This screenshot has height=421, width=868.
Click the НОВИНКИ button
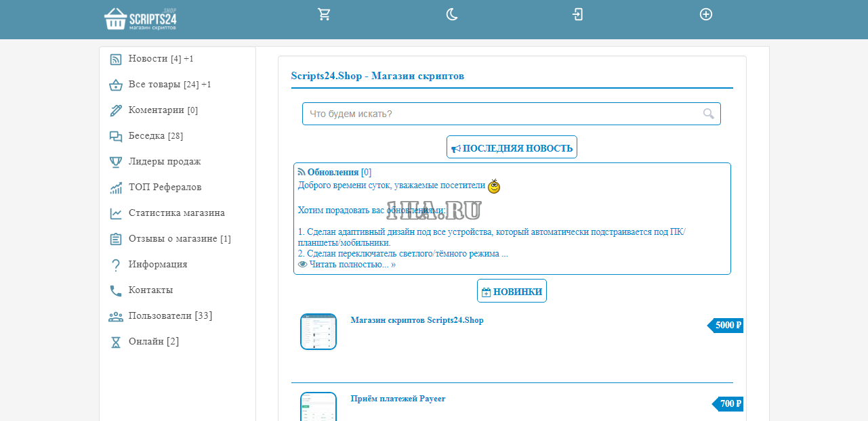click(512, 292)
